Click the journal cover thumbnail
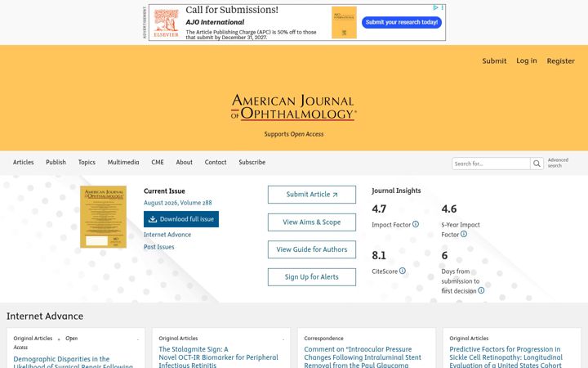The height and width of the screenshot is (368, 588). pos(103,217)
